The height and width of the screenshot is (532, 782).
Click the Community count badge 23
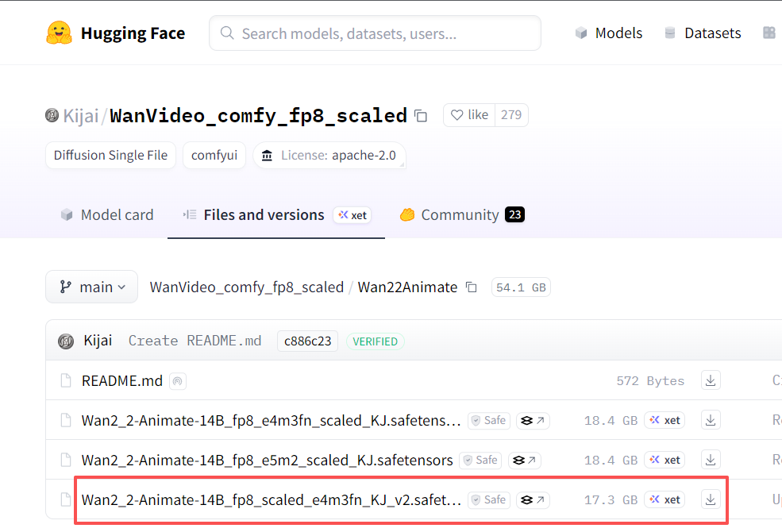pyautogui.click(x=514, y=214)
